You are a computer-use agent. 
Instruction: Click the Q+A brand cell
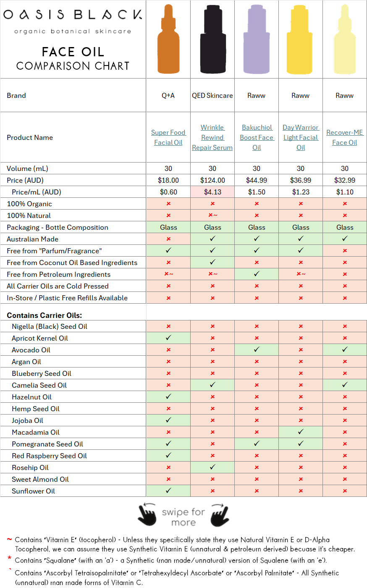[168, 95]
